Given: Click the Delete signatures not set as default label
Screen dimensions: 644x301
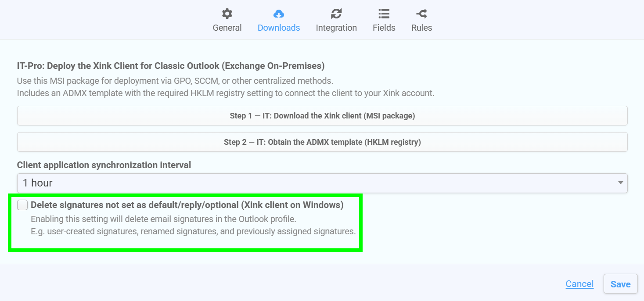Looking at the screenshot, I should click(x=187, y=205).
